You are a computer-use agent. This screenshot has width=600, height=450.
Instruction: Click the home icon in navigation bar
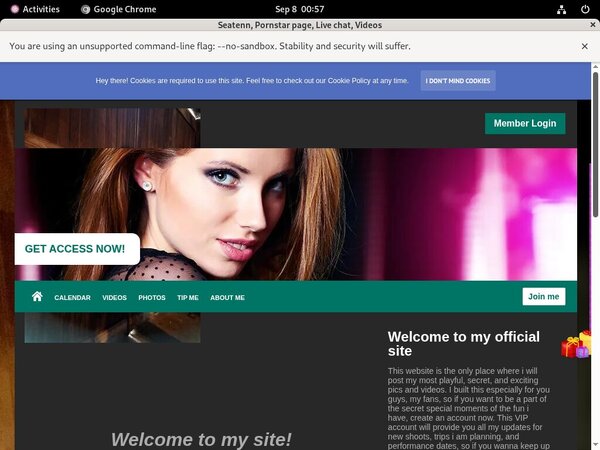pyautogui.click(x=37, y=297)
